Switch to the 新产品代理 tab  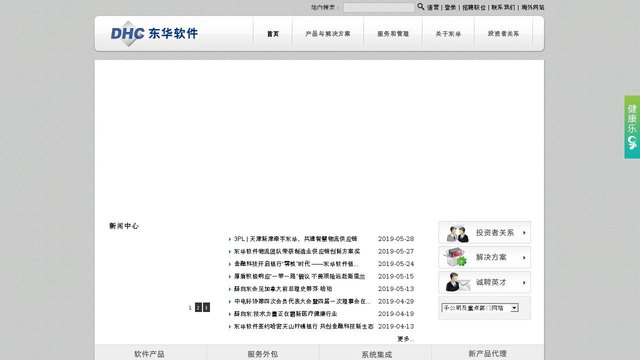tap(487, 353)
